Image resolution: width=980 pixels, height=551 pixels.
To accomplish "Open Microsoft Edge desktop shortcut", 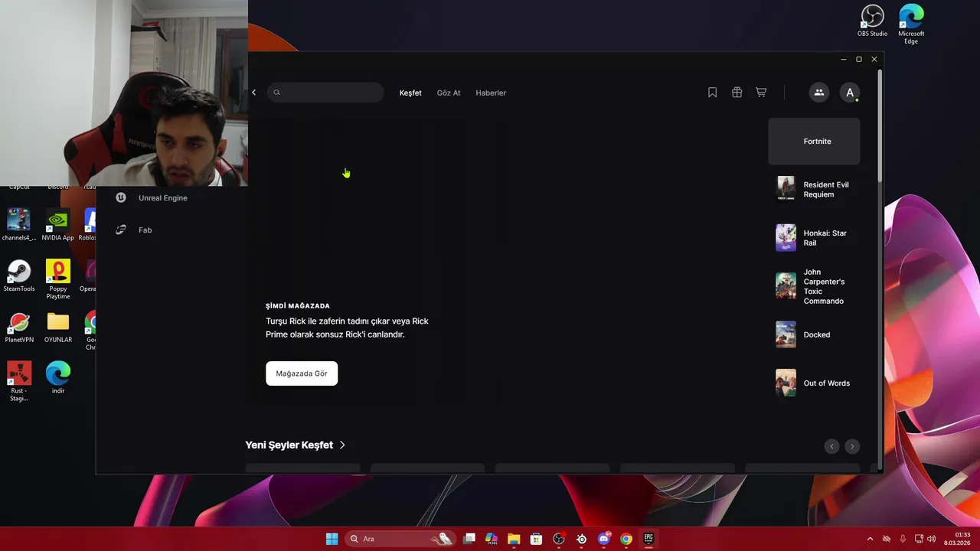I will coord(911,24).
